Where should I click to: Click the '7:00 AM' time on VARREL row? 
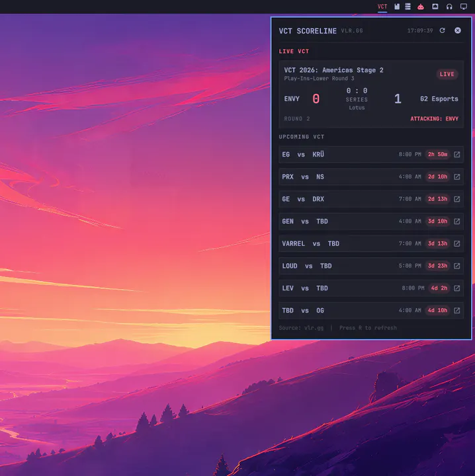coord(410,243)
